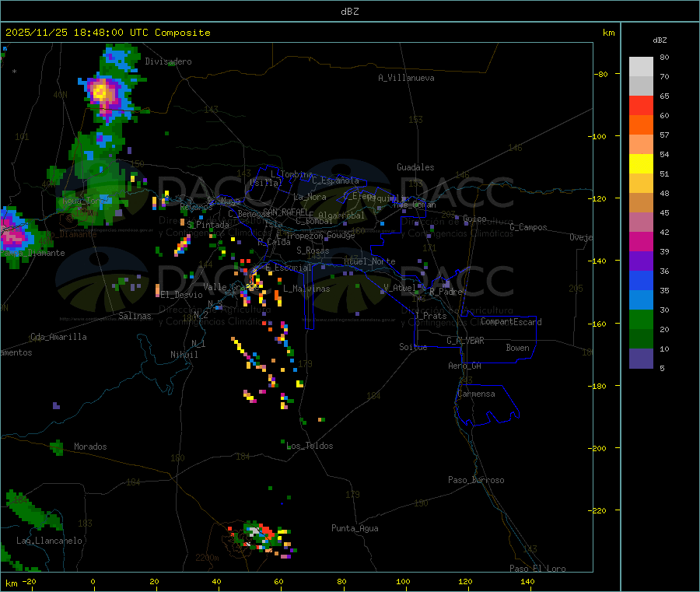This screenshot has width=700, height=592.
Task: Click the Carmensa map label
Action: (x=476, y=394)
